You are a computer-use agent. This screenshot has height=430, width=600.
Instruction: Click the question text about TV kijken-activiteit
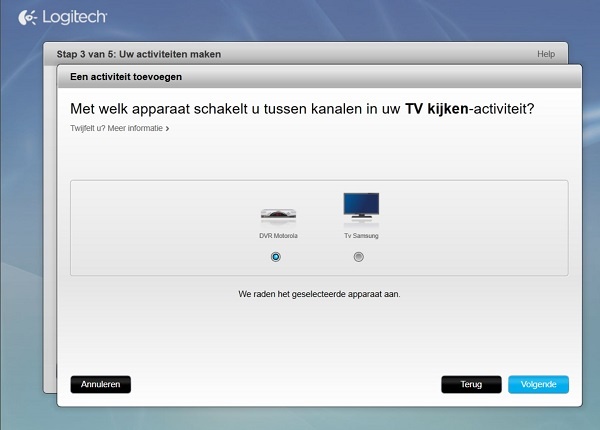click(302, 109)
